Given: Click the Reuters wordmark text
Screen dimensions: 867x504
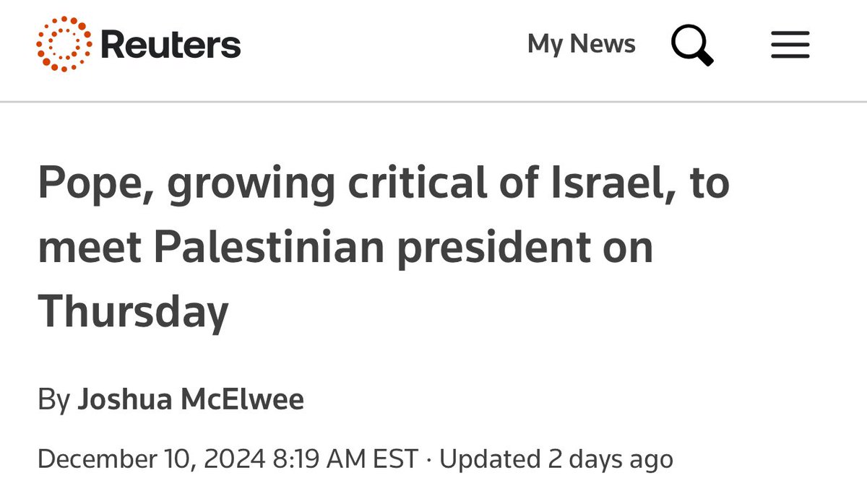Looking at the screenshot, I should point(171,45).
